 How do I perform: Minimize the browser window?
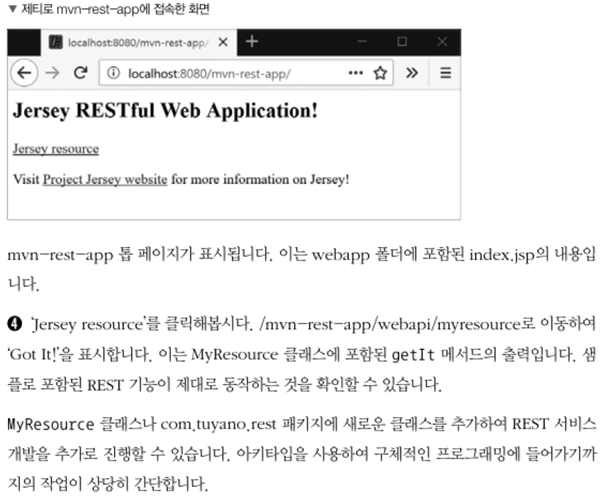click(x=362, y=41)
